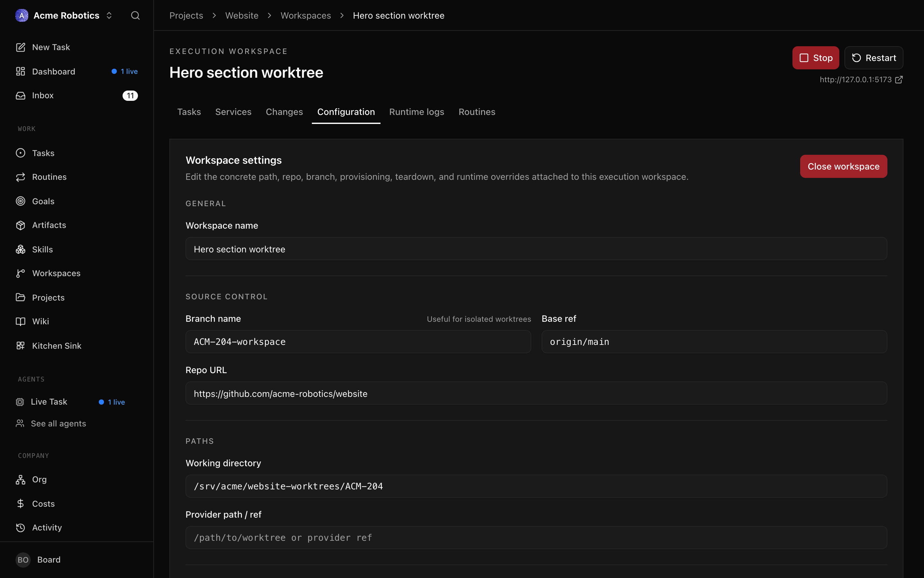Open Wiki in sidebar

coord(77,321)
